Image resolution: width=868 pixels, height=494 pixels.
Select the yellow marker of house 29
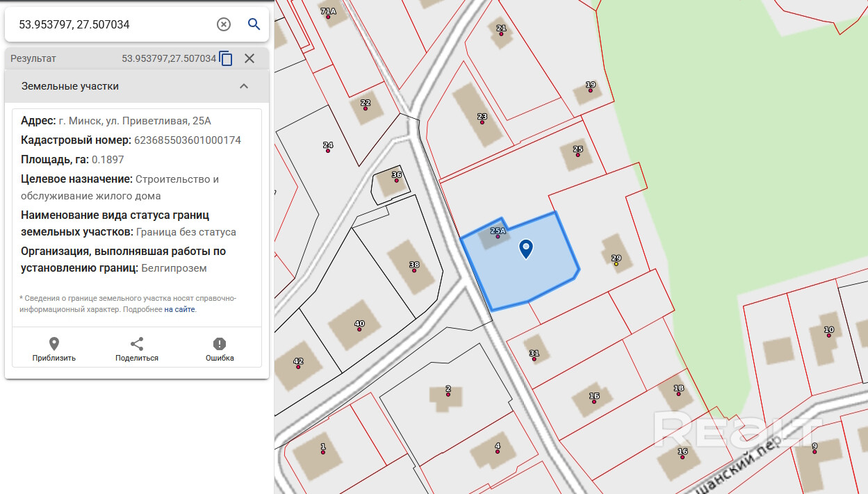(616, 264)
